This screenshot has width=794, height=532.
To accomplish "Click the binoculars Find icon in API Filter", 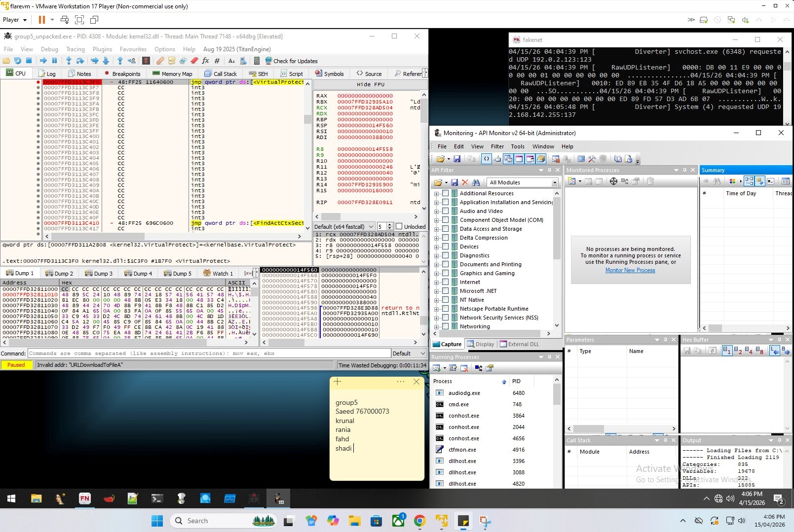I will (x=476, y=182).
